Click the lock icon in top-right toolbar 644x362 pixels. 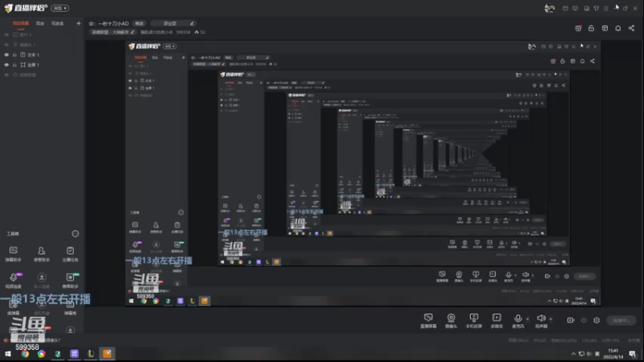coord(592,28)
